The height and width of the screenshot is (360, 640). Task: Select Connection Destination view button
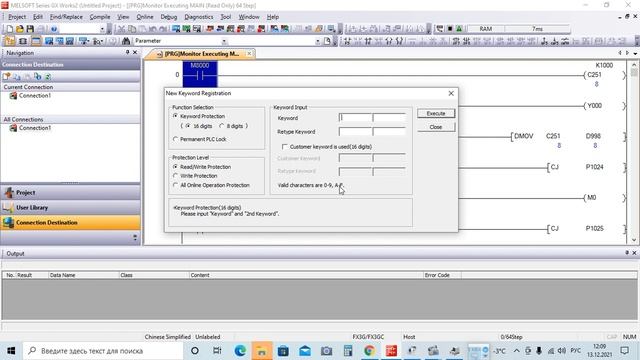[70, 222]
